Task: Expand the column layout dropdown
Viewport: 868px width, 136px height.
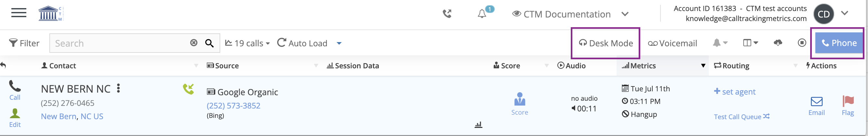Action: pyautogui.click(x=750, y=43)
